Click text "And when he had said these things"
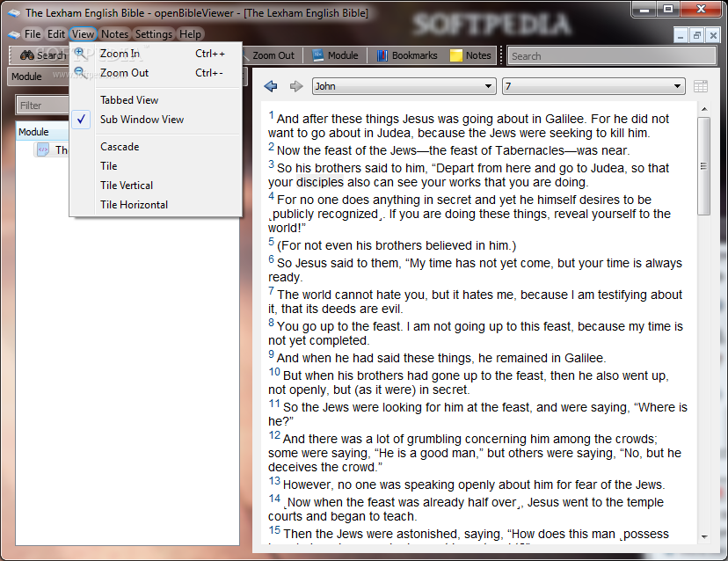 [375, 358]
